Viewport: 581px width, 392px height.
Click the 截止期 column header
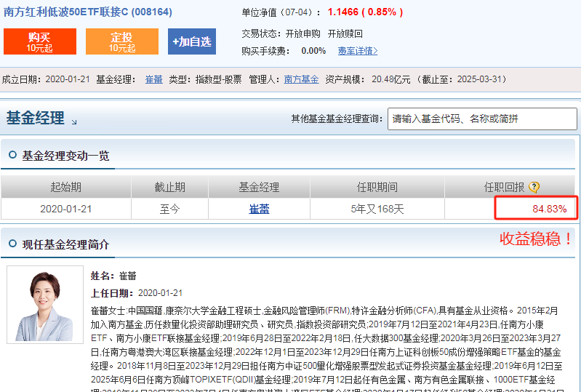click(x=169, y=187)
